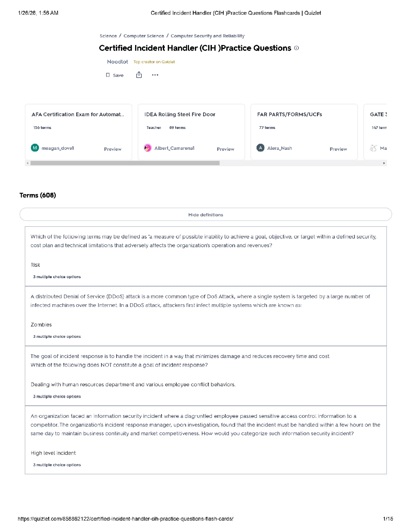
Task: Preview the FAR PARTS/FORMS/UCFs set
Action: [x=338, y=149]
